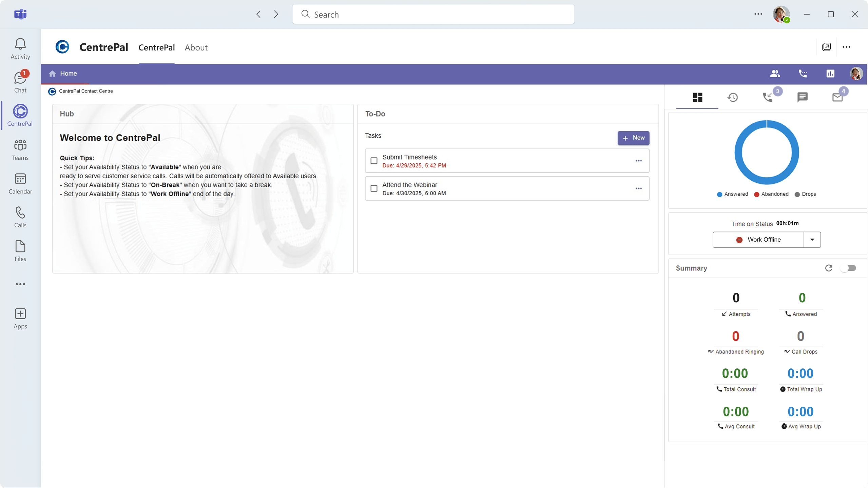Expand the Work Offline status dropdown arrow

click(x=812, y=240)
